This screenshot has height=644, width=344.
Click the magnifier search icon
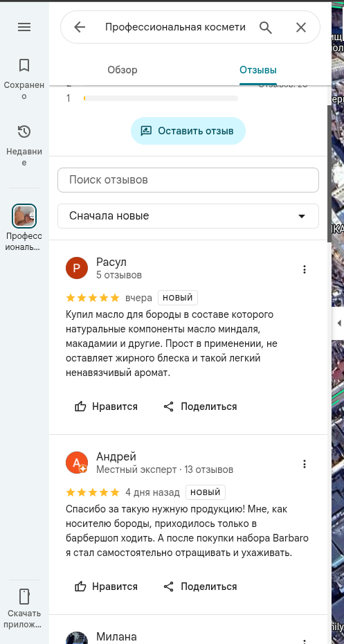pyautogui.click(x=266, y=27)
